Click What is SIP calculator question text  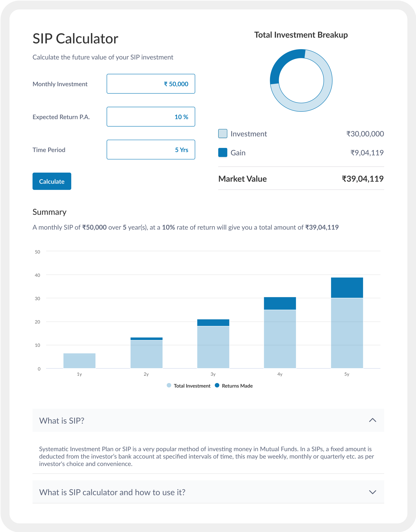point(112,492)
